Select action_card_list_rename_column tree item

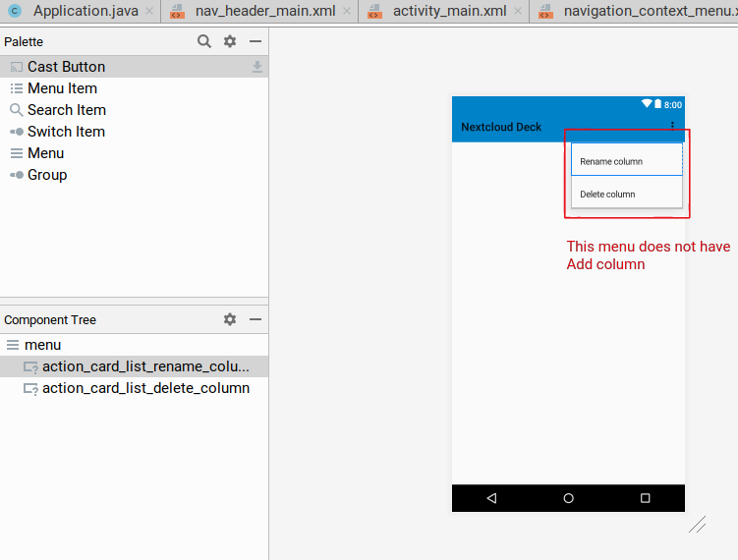(135, 366)
